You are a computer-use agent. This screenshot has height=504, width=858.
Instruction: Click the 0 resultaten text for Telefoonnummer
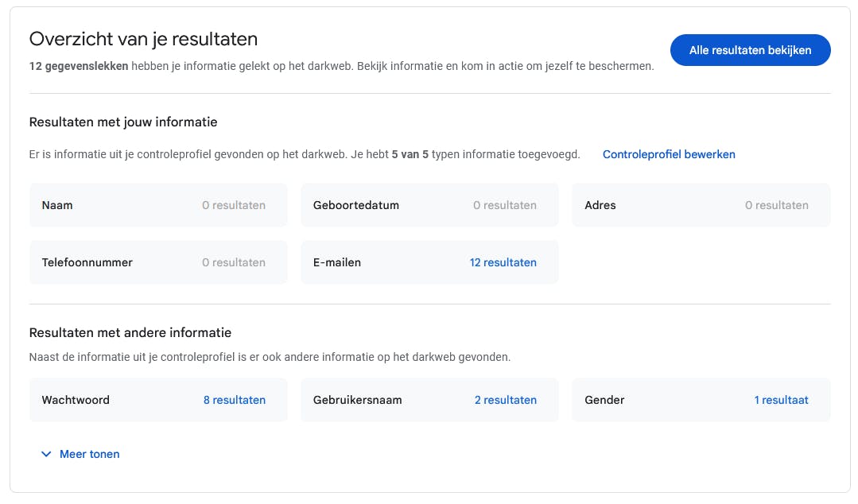coord(233,262)
